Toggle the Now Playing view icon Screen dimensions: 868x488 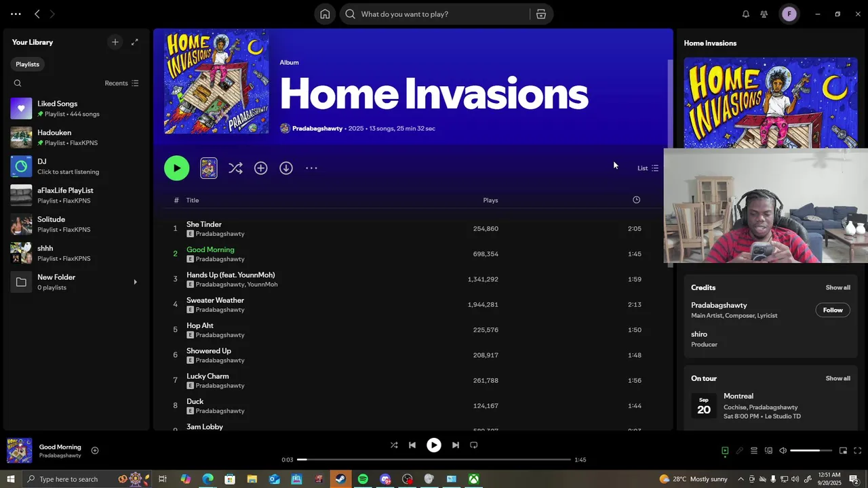click(x=725, y=451)
